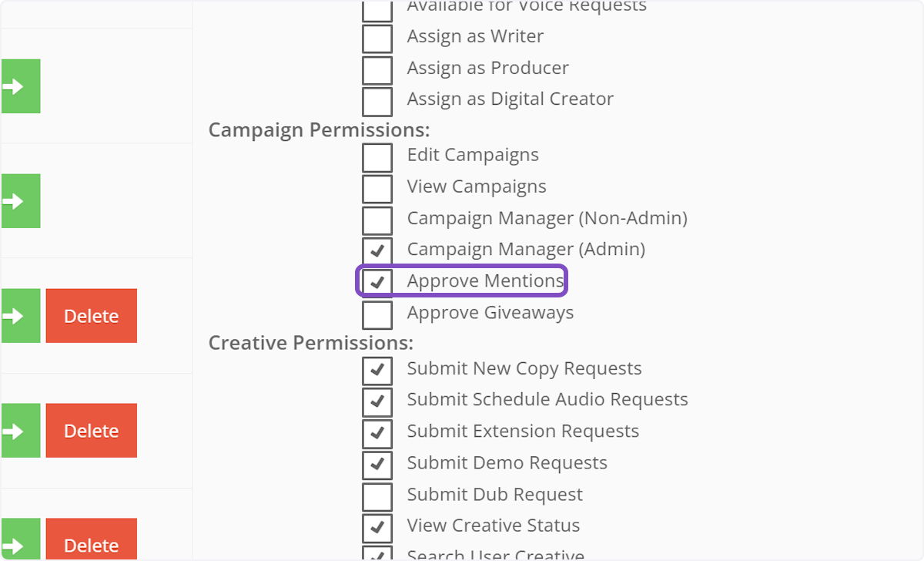The image size is (924, 561).
Task: Check the View Campaigns checkbox
Action: click(x=377, y=188)
